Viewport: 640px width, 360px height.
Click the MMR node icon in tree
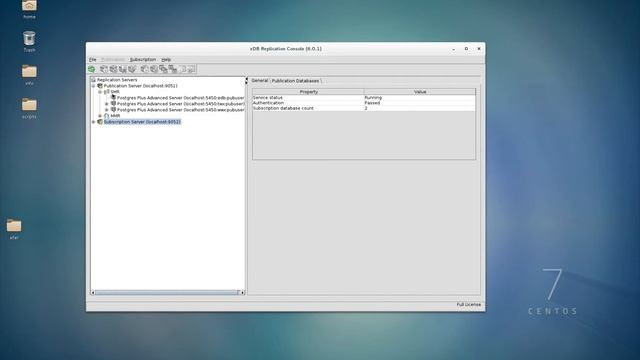tap(107, 116)
